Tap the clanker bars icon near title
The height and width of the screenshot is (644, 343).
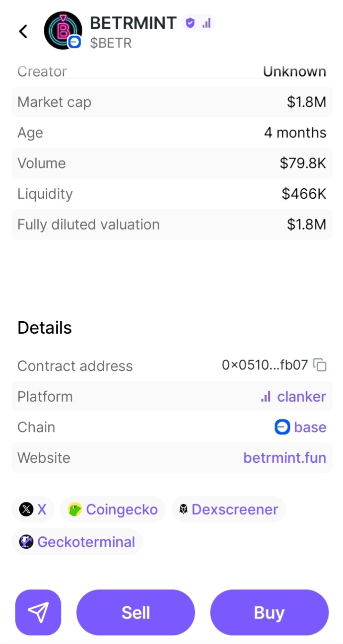(x=207, y=23)
